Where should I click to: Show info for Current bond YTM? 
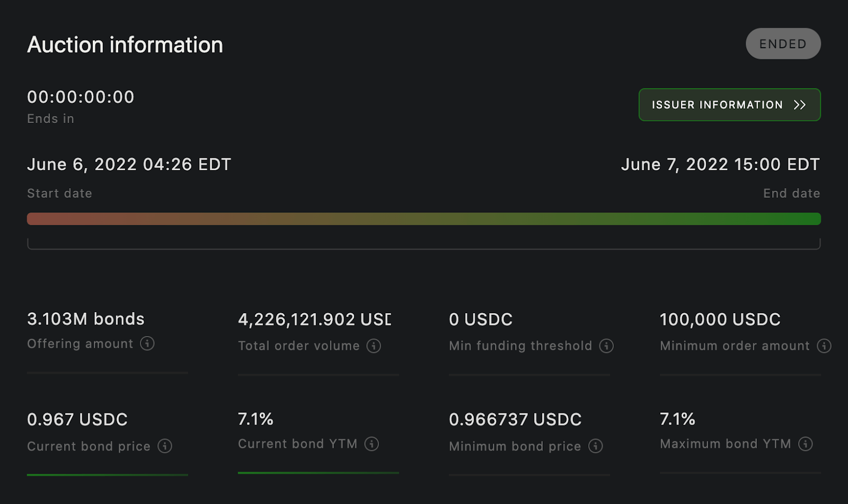coord(372,444)
